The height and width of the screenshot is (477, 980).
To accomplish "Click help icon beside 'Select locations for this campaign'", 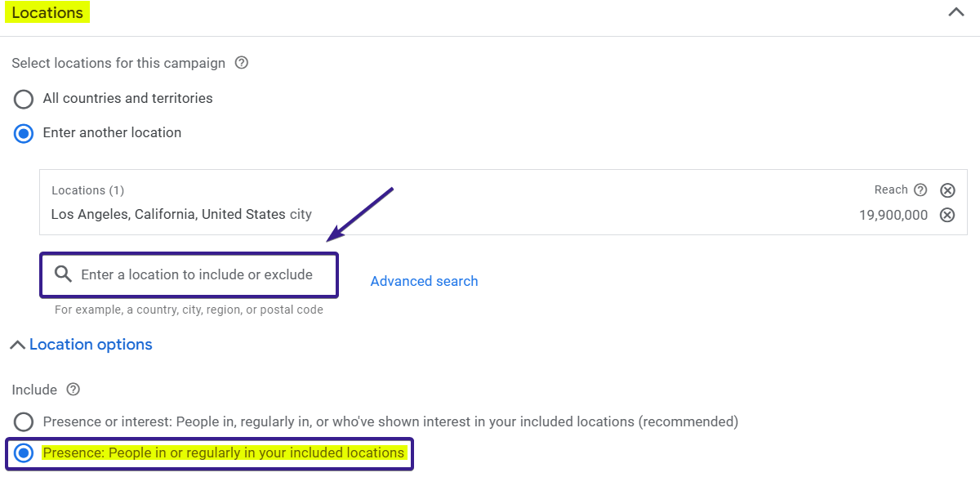I will tap(241, 63).
